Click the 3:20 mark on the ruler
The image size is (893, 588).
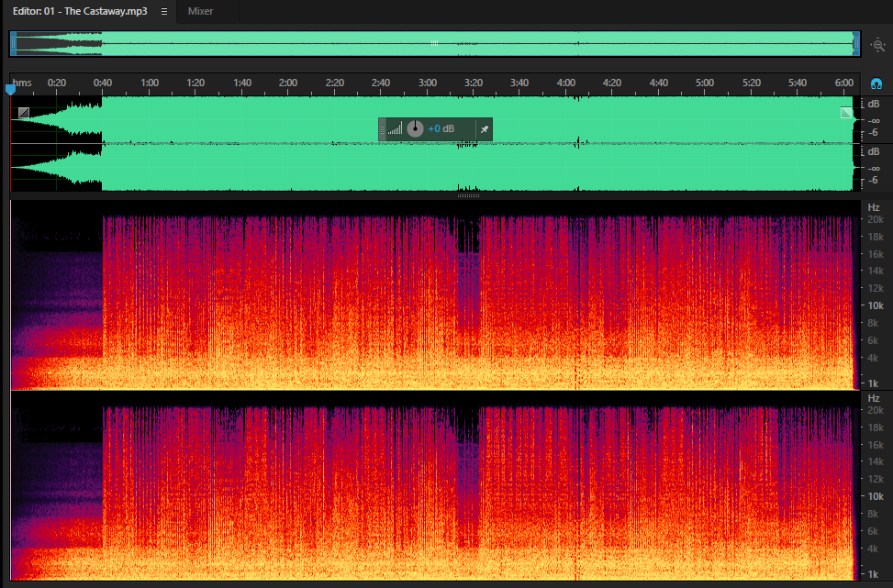[474, 83]
